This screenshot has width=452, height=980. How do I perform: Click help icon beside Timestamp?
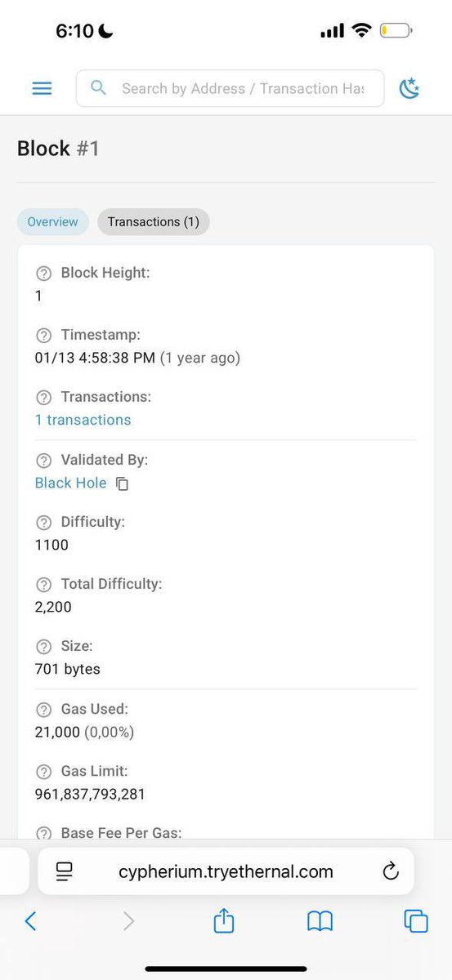(44, 336)
